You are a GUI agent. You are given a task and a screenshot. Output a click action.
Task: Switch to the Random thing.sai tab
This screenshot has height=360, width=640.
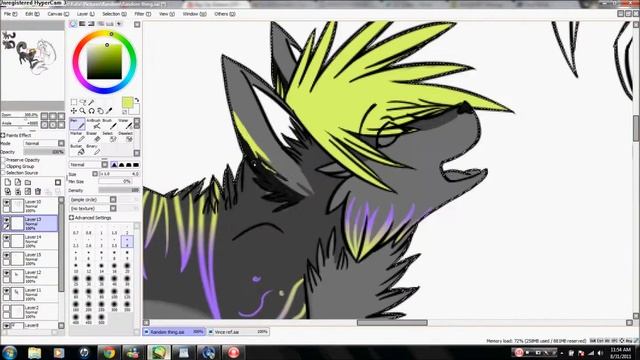pos(174,332)
